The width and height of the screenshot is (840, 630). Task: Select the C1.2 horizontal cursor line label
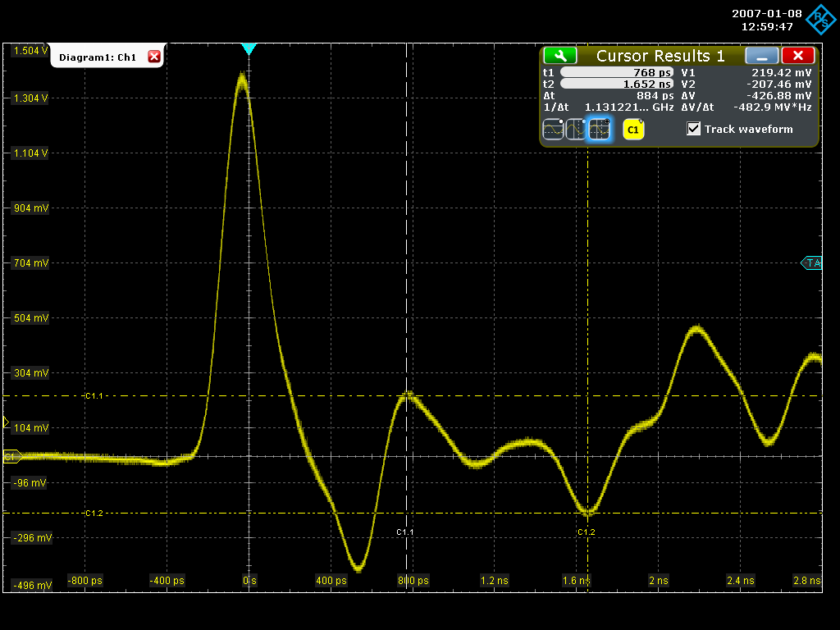point(94,514)
